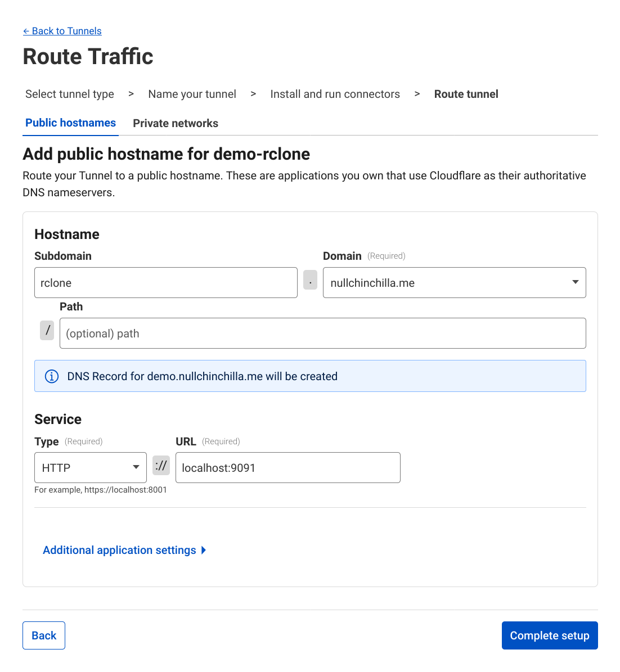Screen dimensions: 620x672
Task: Click the Hostname section heading
Action: click(x=67, y=234)
